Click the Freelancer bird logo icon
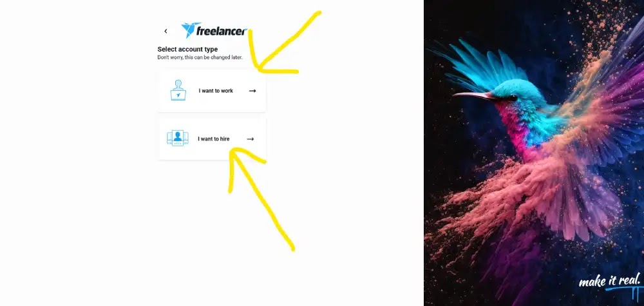 click(x=191, y=30)
